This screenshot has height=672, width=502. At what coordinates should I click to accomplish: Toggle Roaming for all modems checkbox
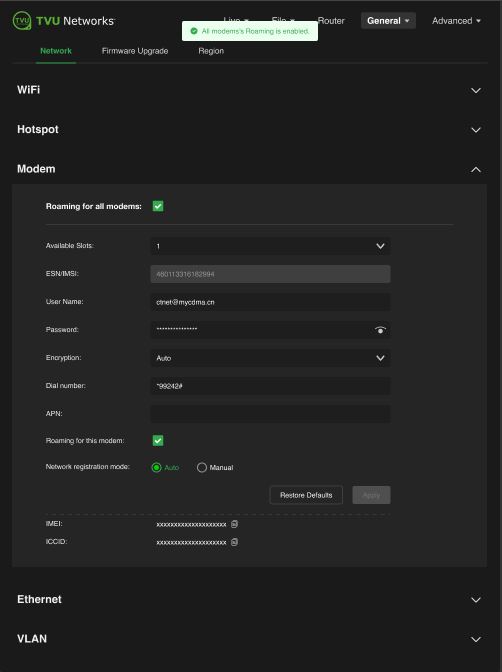tap(158, 206)
